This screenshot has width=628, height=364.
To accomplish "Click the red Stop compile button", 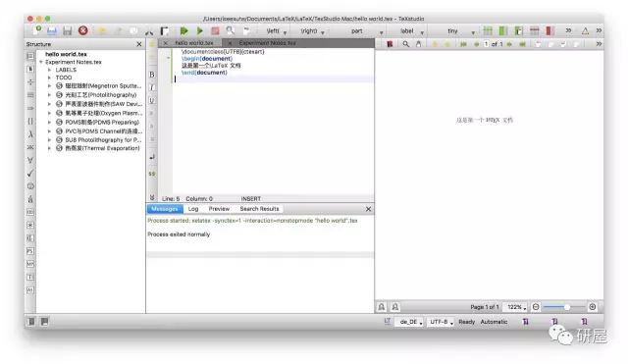I will pos(215,30).
